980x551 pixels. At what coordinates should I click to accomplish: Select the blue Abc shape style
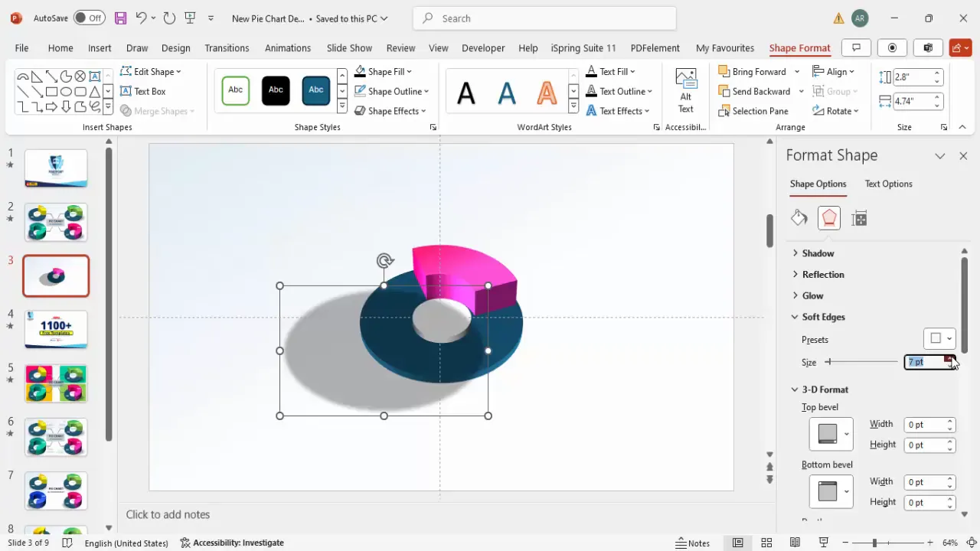(316, 90)
